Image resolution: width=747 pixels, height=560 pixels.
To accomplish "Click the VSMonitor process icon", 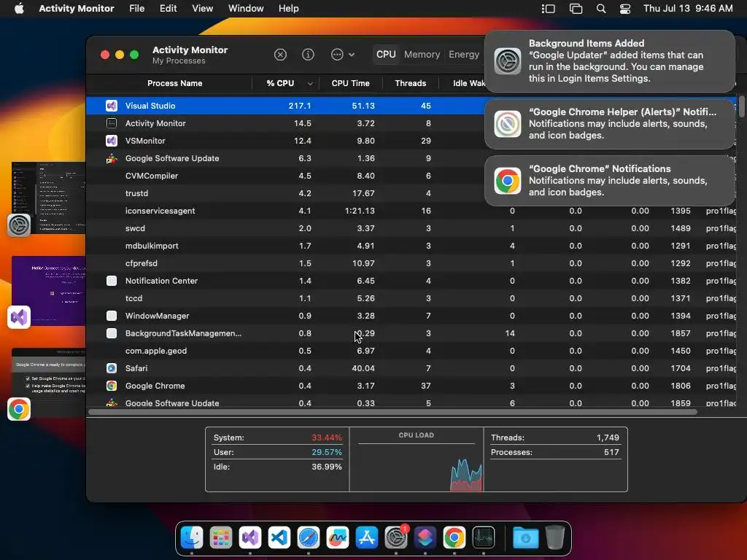I will 112,141.
